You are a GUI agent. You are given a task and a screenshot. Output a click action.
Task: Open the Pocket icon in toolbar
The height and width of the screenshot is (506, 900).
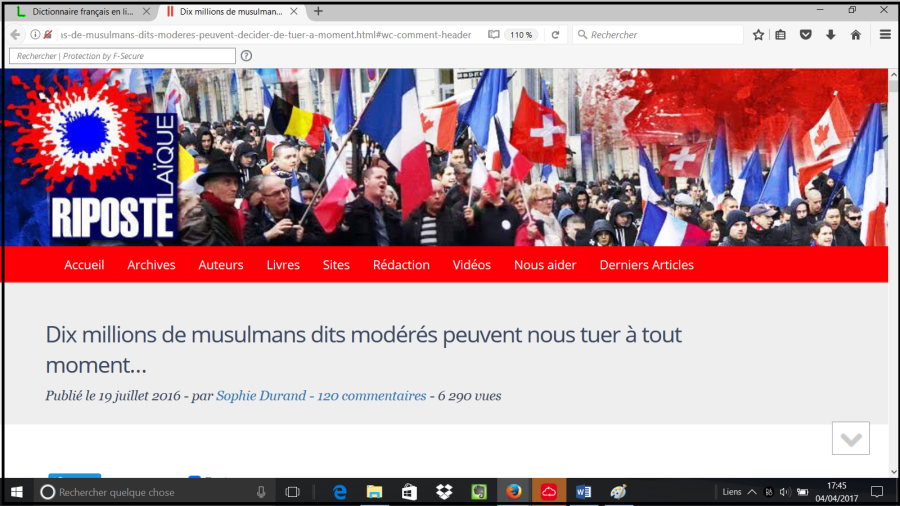[x=806, y=35]
